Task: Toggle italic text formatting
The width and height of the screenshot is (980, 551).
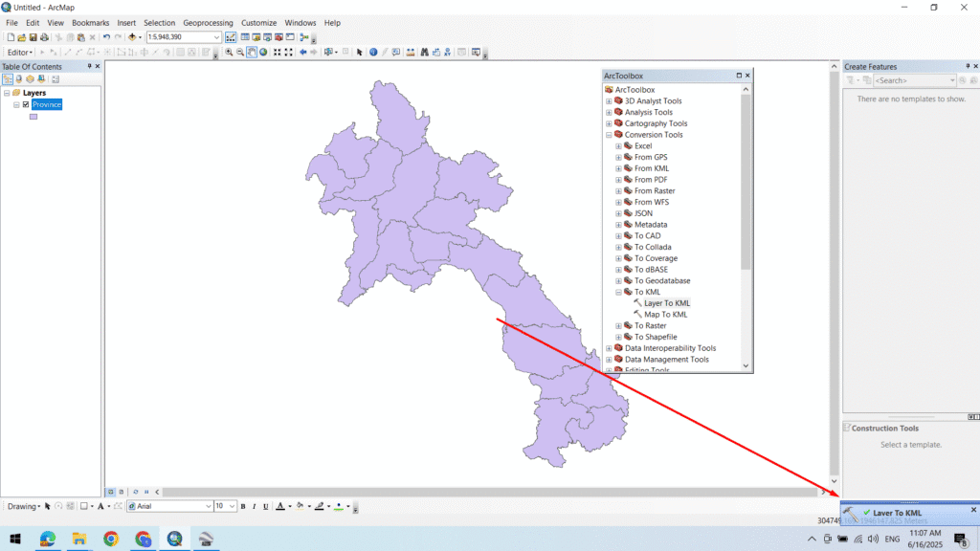Action: pyautogui.click(x=255, y=507)
